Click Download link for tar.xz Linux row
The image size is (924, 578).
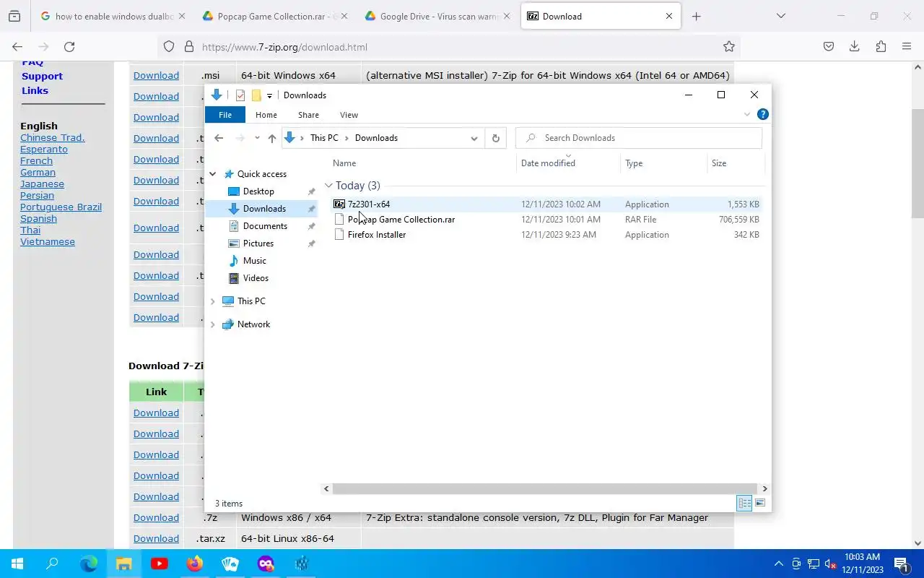pos(156,539)
